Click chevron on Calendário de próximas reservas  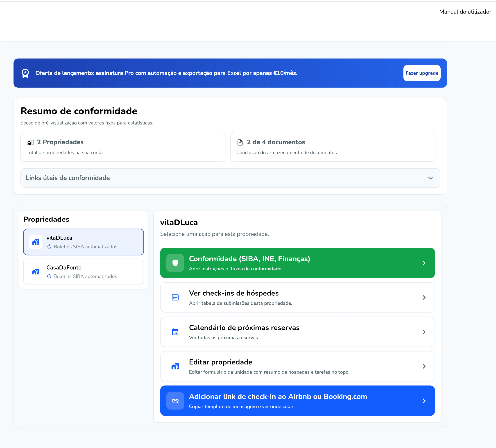424,332
